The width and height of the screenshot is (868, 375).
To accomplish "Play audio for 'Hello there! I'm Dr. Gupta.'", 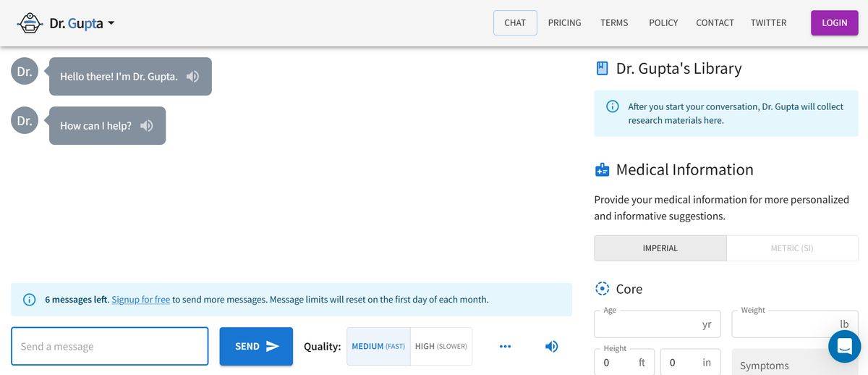I will click(x=192, y=77).
